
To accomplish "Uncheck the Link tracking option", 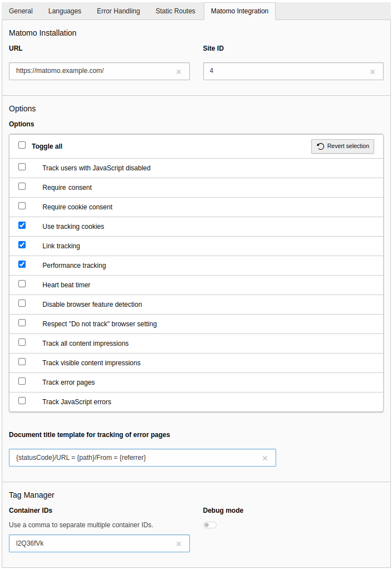I will click(22, 245).
